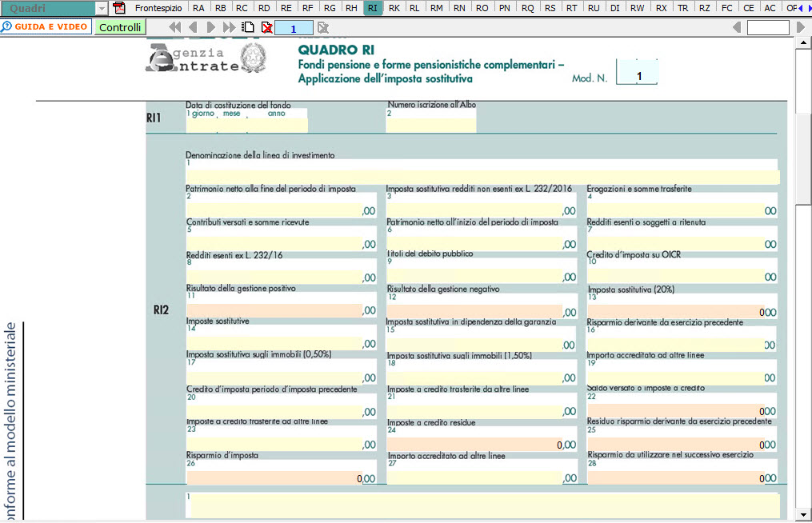The width and height of the screenshot is (812, 523).
Task: Go to previous module arrow
Action: coord(193,27)
